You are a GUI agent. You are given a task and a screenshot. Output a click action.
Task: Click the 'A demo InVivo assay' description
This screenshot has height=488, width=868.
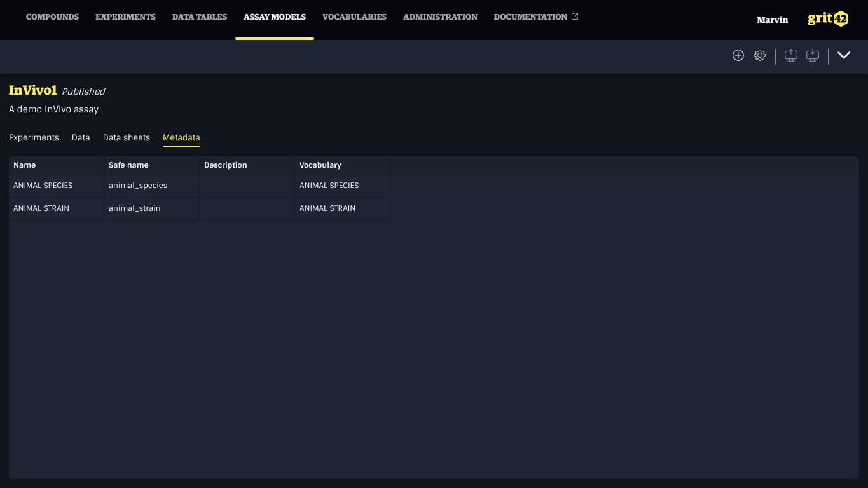point(54,109)
